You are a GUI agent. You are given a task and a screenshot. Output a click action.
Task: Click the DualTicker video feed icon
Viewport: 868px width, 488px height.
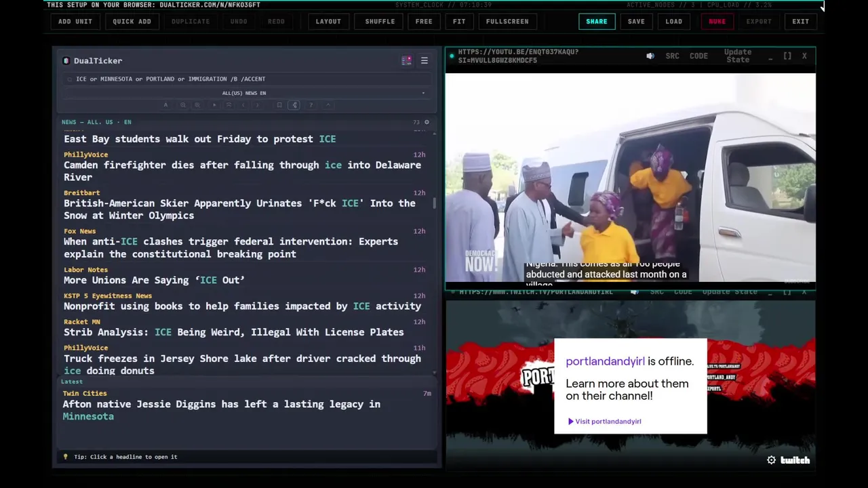(406, 60)
